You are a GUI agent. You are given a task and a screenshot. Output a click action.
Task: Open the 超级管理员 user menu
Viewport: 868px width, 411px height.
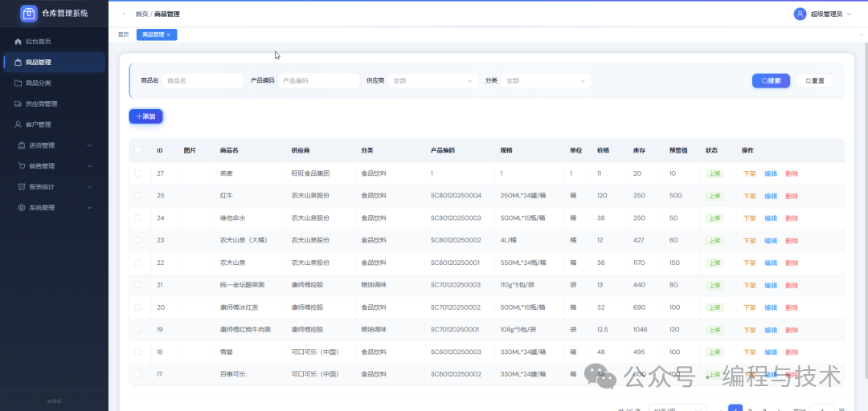click(823, 14)
